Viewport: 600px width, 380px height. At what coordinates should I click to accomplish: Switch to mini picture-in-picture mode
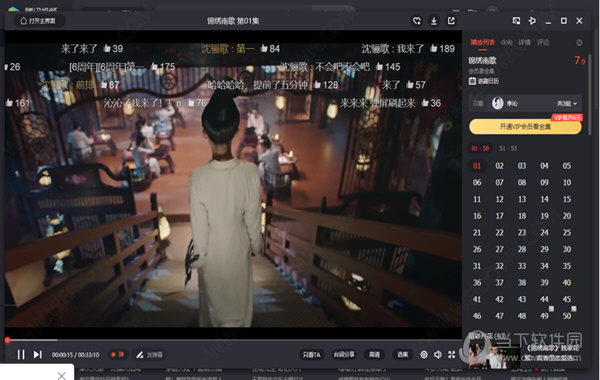click(x=516, y=21)
